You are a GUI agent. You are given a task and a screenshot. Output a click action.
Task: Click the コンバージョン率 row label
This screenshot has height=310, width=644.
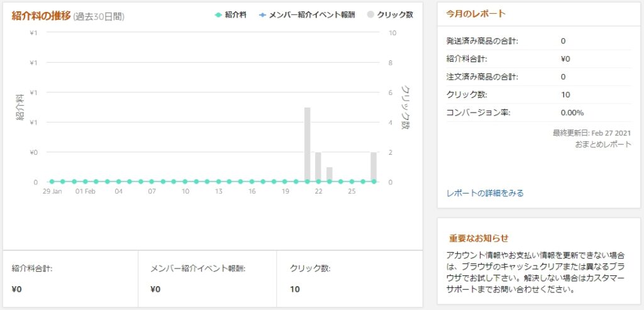click(478, 113)
